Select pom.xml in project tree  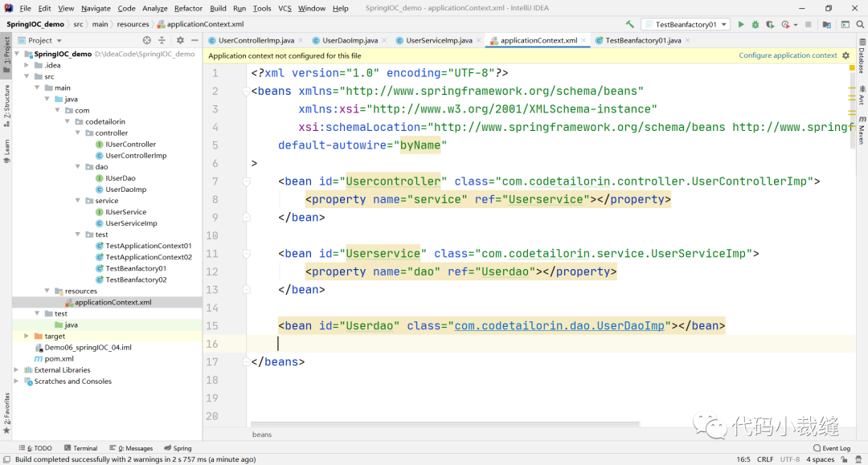(59, 359)
